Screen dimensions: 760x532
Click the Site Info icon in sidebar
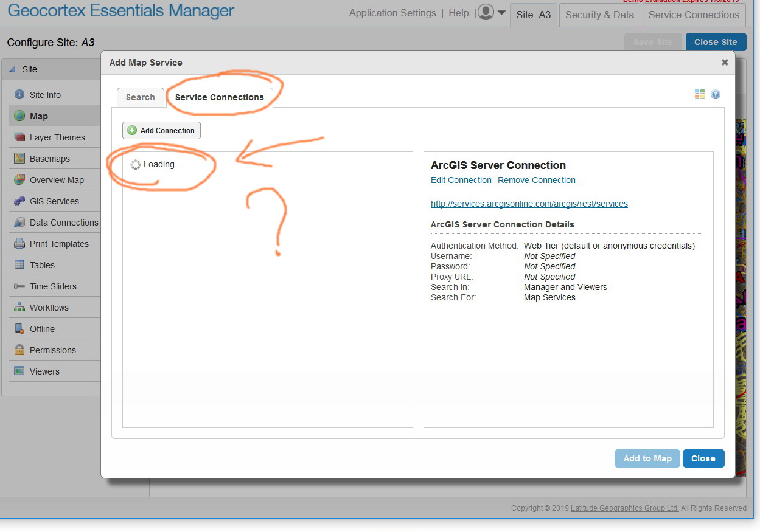19,95
